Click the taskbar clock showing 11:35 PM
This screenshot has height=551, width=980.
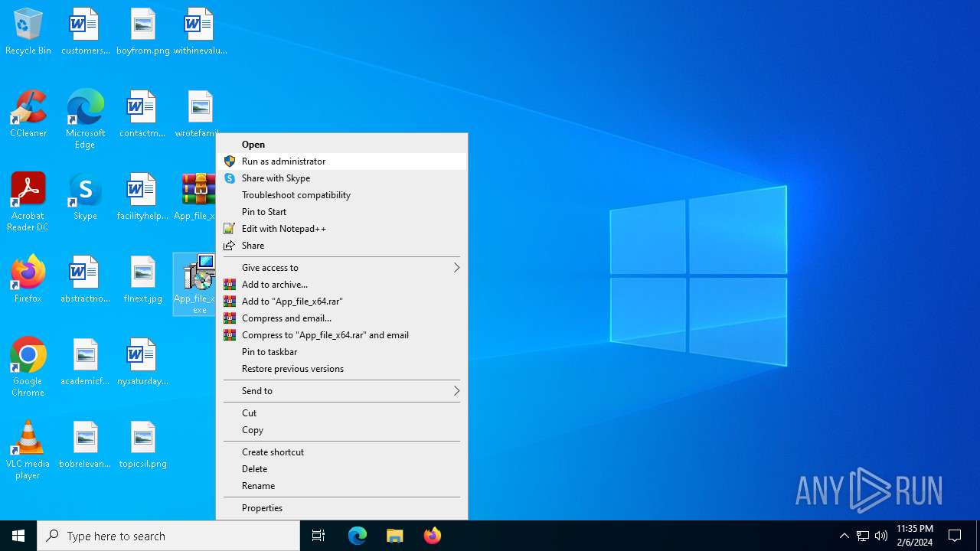click(x=915, y=536)
